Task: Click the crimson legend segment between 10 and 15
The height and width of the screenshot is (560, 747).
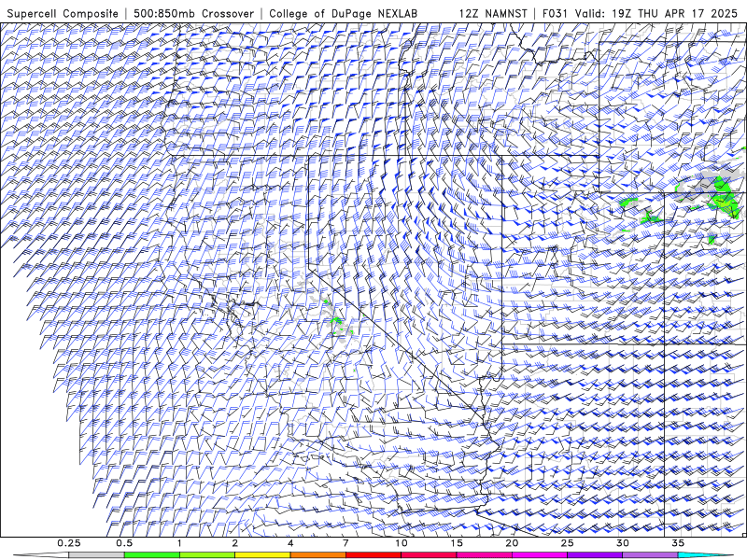Action: coord(429,555)
